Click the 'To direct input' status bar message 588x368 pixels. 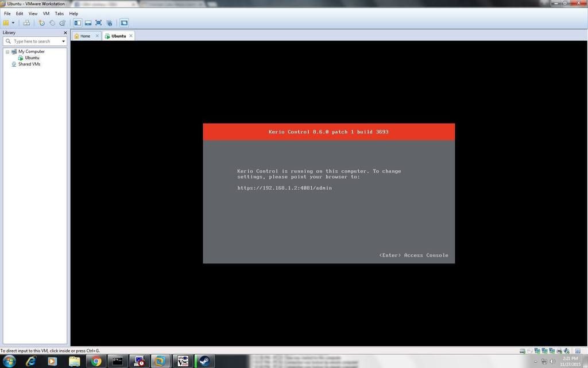click(x=51, y=351)
